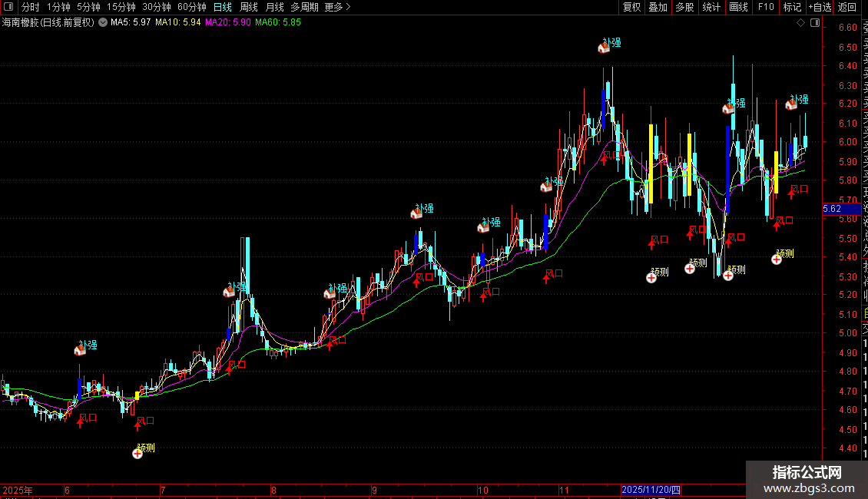Screen dimensions: 868x499
Task: Click the green MA60: 5.85 label
Action: pos(278,22)
